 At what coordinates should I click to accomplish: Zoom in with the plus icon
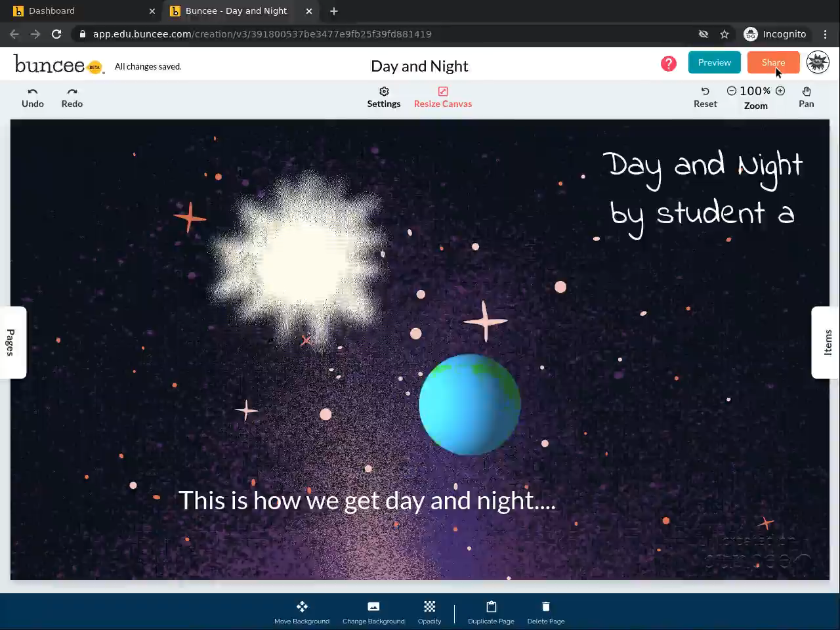pyautogui.click(x=780, y=91)
